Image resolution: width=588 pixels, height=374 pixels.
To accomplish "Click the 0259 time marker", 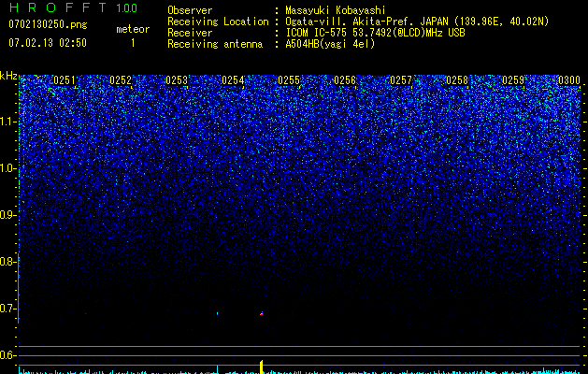I will click(513, 80).
